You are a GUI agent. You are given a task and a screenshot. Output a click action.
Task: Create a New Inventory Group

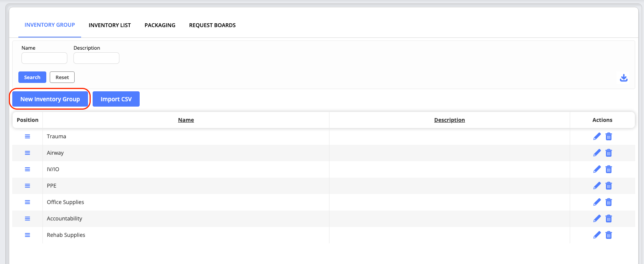pyautogui.click(x=50, y=99)
